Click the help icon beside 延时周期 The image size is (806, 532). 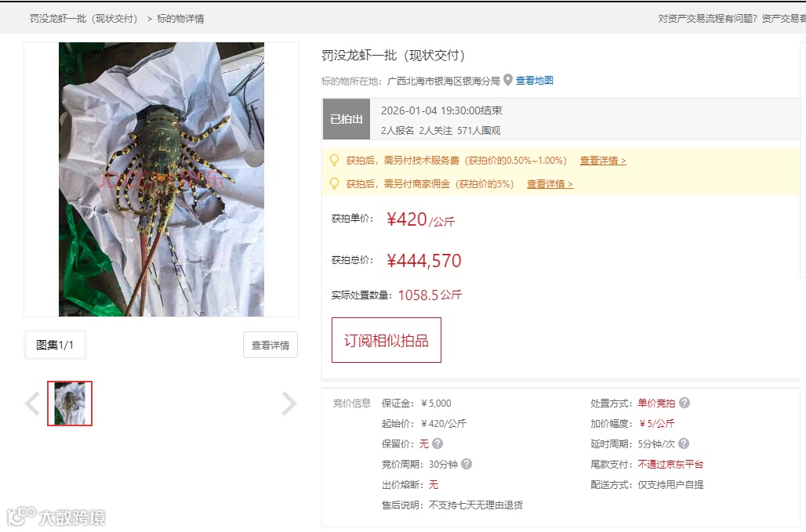tap(684, 443)
